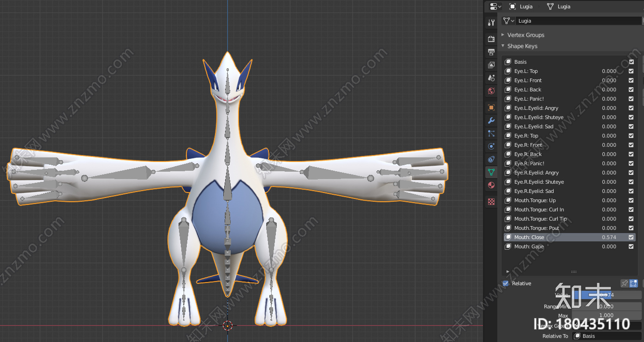Click the Mouth: Close value 0.574

609,237
